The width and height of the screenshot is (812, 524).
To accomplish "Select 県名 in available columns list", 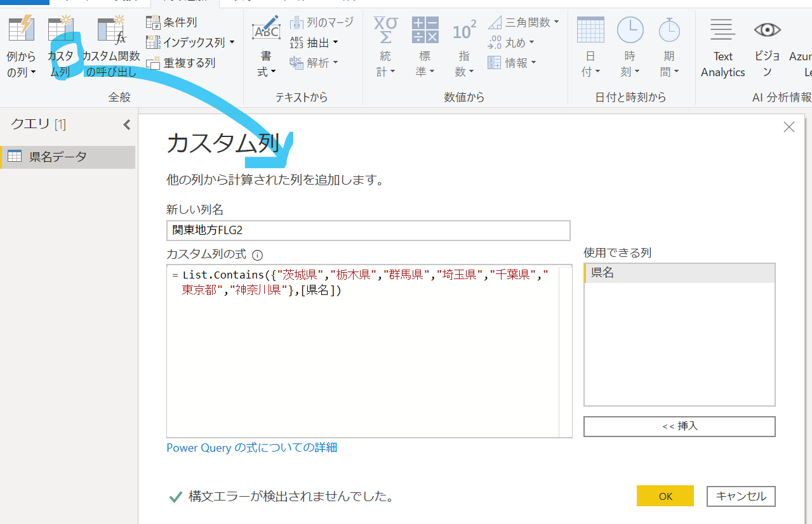I will tap(679, 273).
